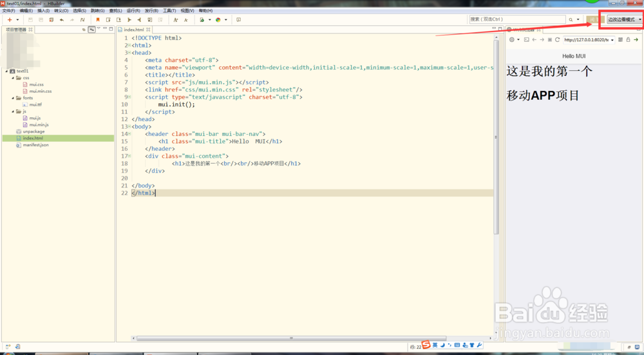Click the orange bookmark toolbar icon
This screenshot has width=644, height=355.
98,20
